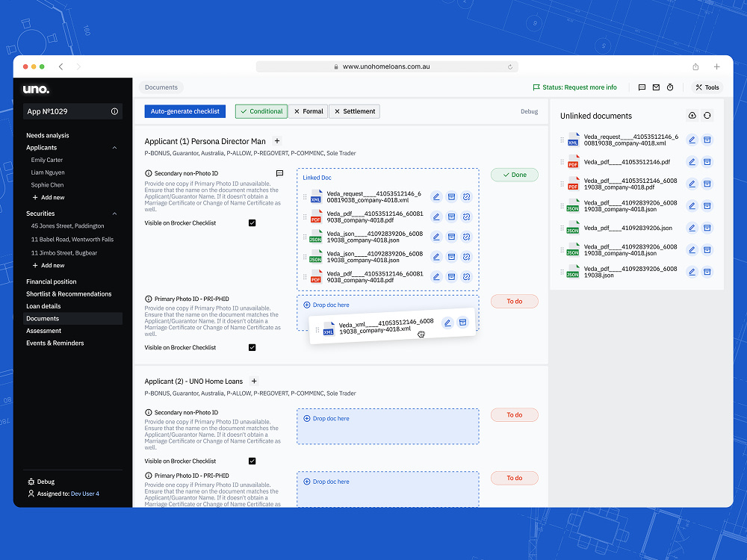Toggle the Conditional filter
Image resolution: width=747 pixels, height=560 pixels.
click(261, 111)
